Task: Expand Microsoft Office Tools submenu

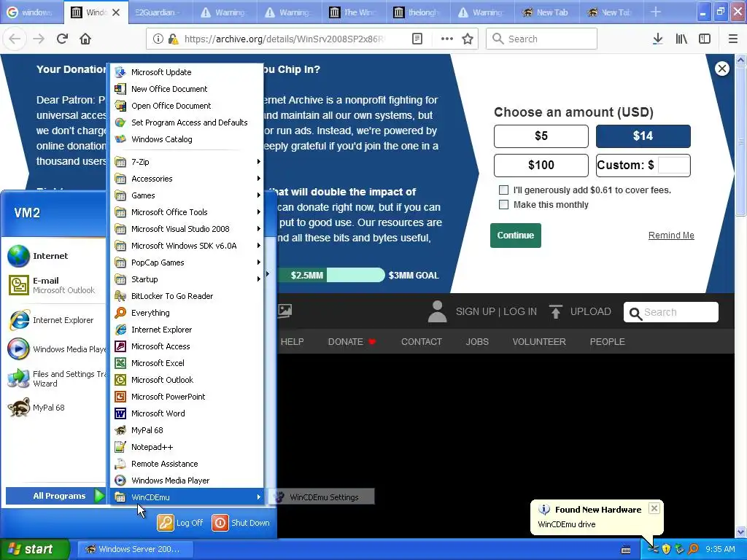Action: click(187, 212)
